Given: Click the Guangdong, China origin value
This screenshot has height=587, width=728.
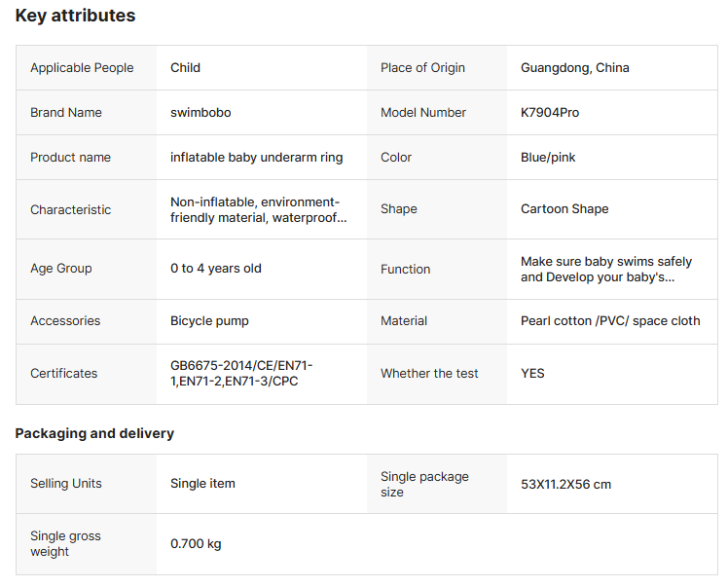Looking at the screenshot, I should pyautogui.click(x=575, y=67).
